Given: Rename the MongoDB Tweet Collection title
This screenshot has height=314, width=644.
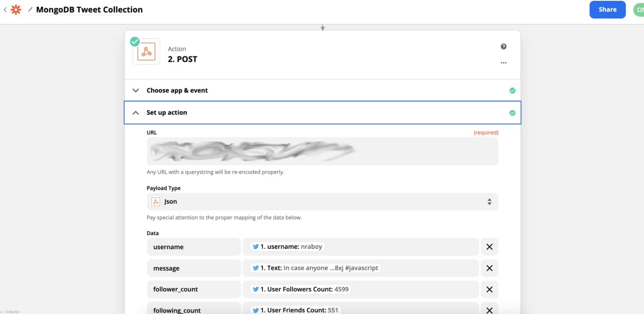Looking at the screenshot, I should pos(89,9).
